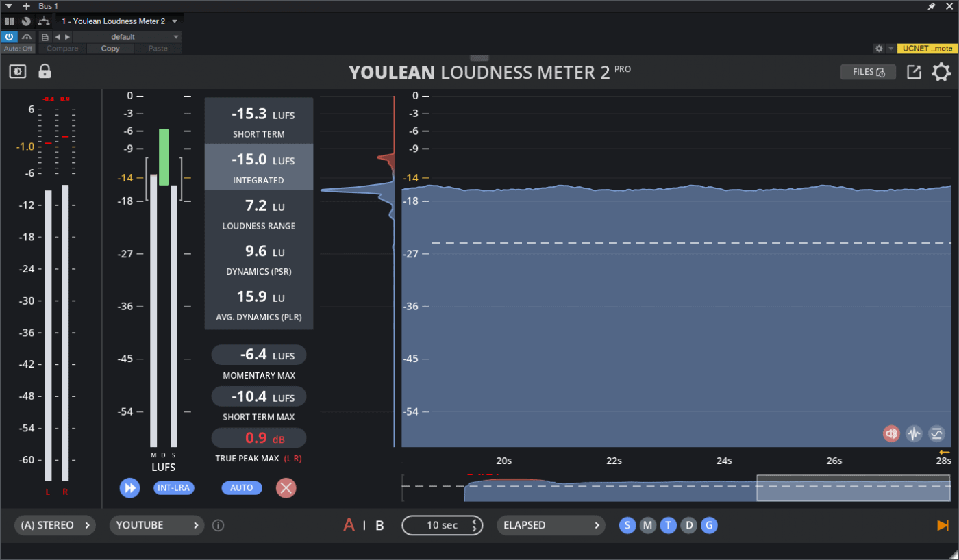The image size is (959, 560).
Task: Click the mixer bars icon in toolbar
Action: (x=10, y=21)
